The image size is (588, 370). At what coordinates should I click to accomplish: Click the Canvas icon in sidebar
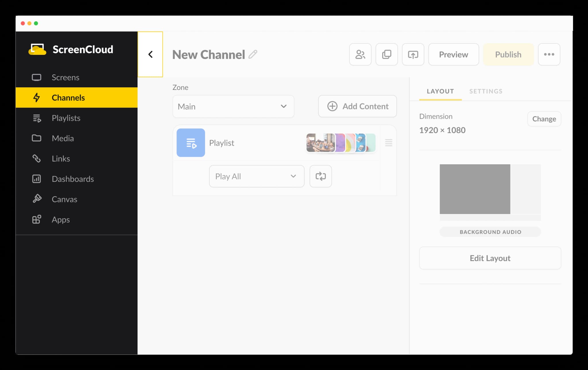point(36,199)
